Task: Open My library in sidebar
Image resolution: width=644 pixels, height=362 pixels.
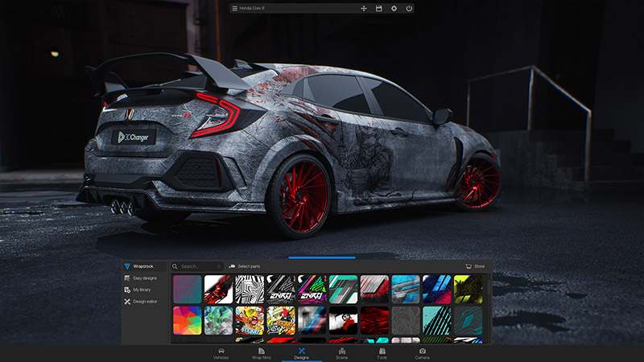Action: pyautogui.click(x=141, y=290)
